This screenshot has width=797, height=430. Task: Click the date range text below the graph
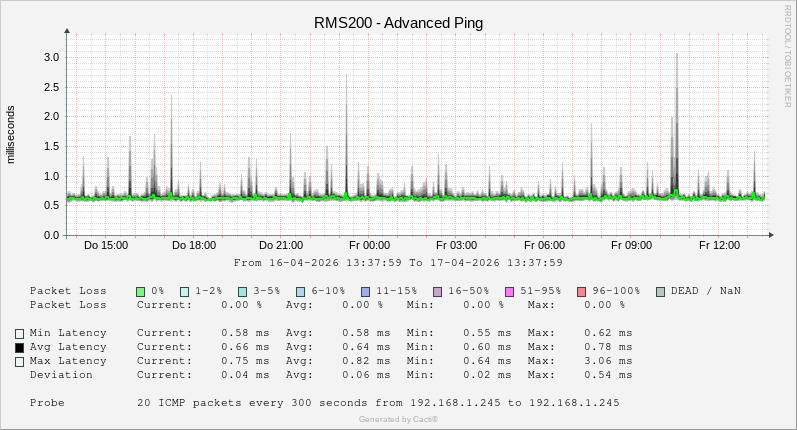[x=398, y=263]
